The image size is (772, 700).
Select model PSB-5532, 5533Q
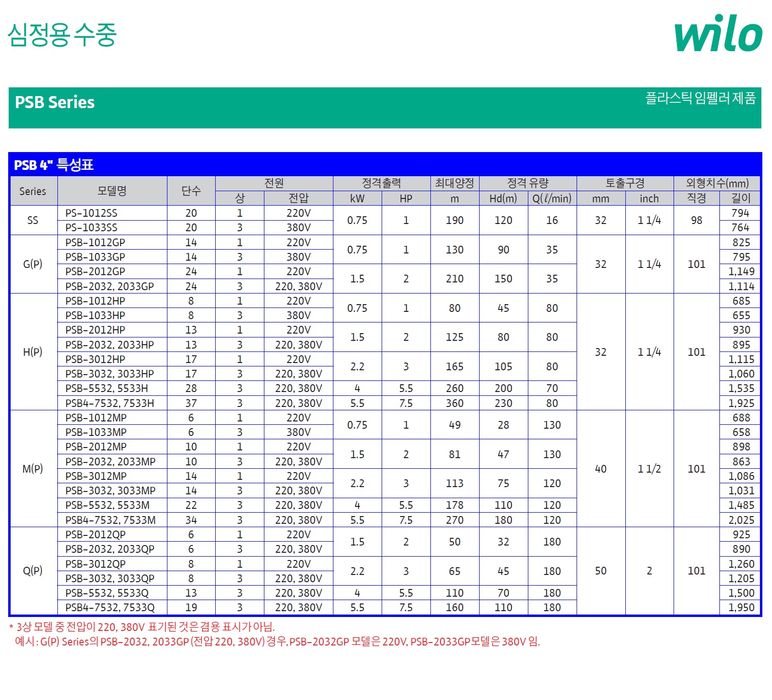[x=107, y=593]
